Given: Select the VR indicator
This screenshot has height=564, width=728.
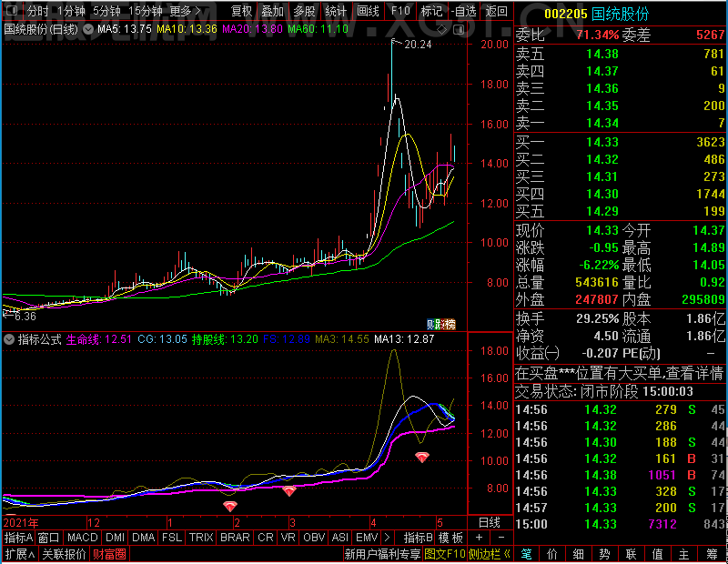Looking at the screenshot, I should point(288,538).
